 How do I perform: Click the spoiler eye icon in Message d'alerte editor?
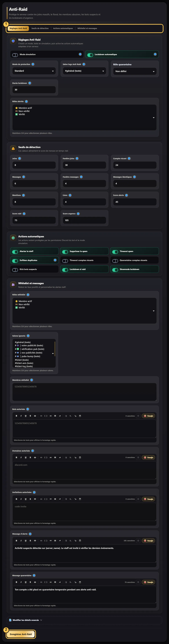(x=35, y=540)
